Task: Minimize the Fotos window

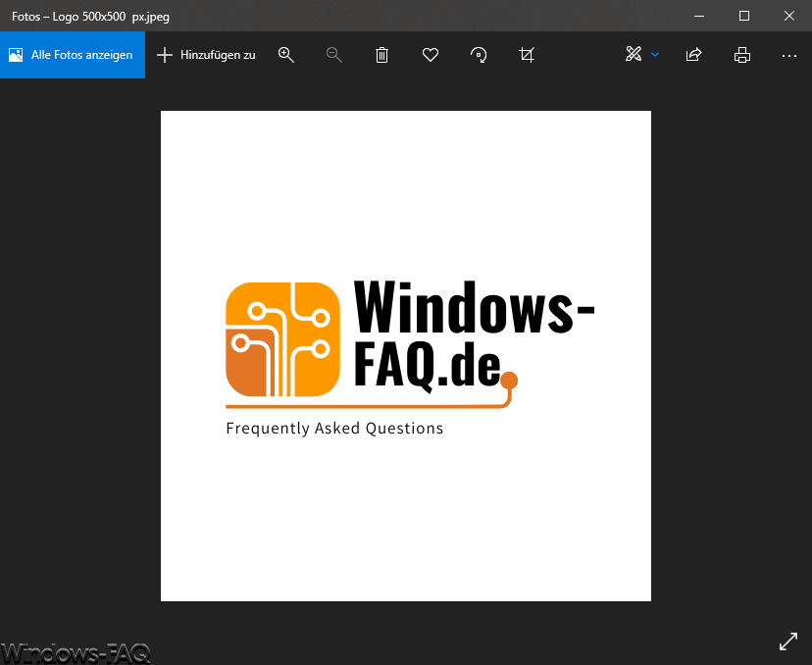Action: 699,16
